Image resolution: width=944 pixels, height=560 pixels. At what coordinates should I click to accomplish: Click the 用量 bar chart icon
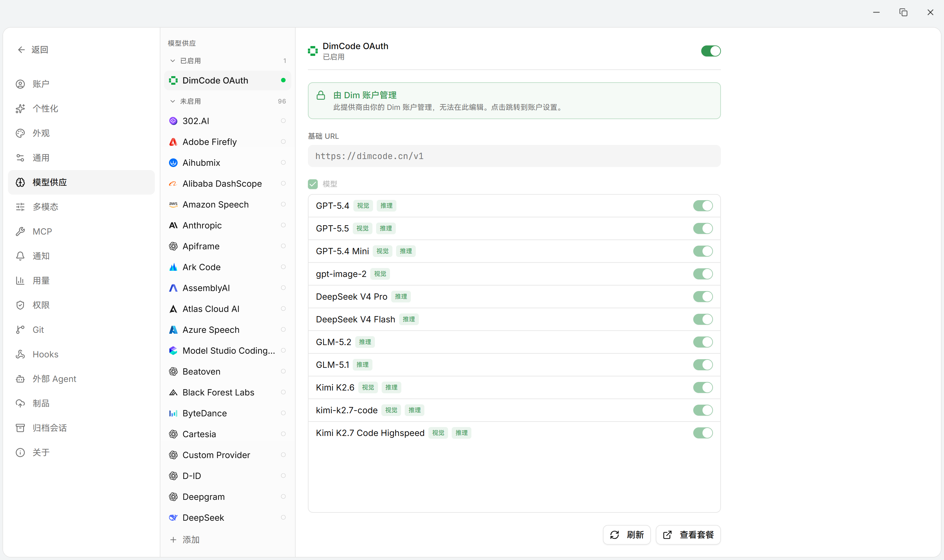tap(20, 280)
